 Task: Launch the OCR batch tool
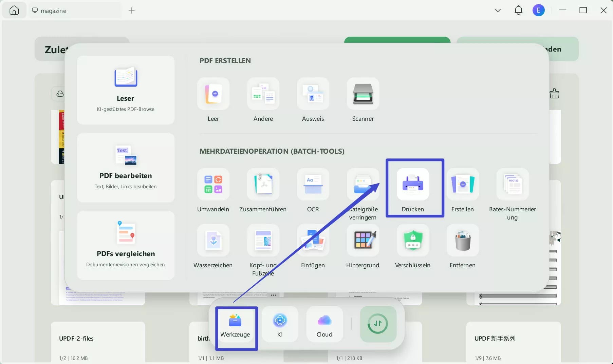pos(313,184)
